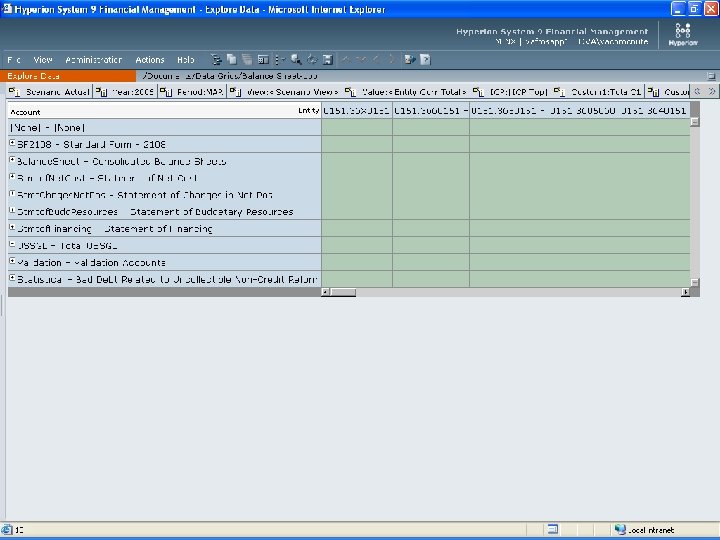Click the status bar popup blocker icon

click(x=553, y=529)
